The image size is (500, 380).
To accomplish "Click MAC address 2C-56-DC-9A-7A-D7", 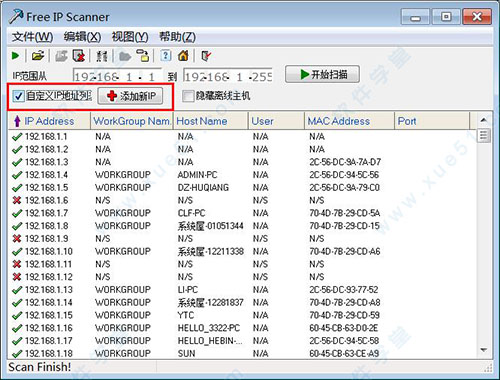I will tap(345, 162).
